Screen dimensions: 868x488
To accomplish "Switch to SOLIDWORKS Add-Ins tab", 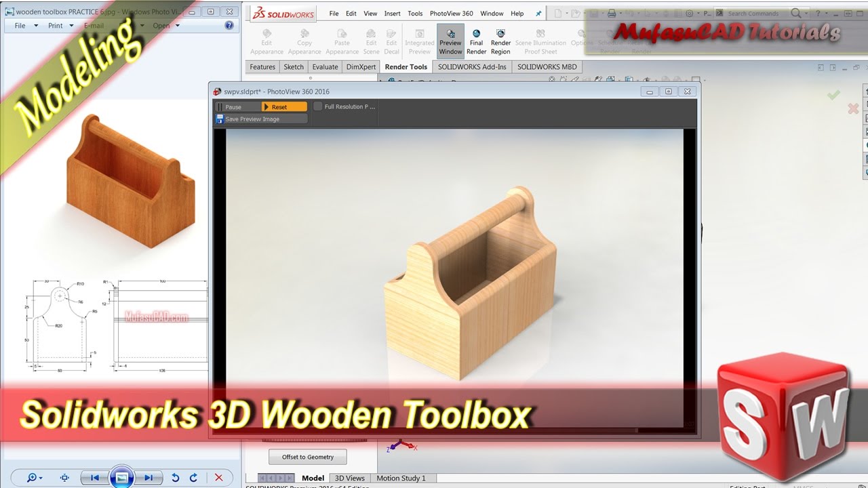I will pyautogui.click(x=472, y=66).
